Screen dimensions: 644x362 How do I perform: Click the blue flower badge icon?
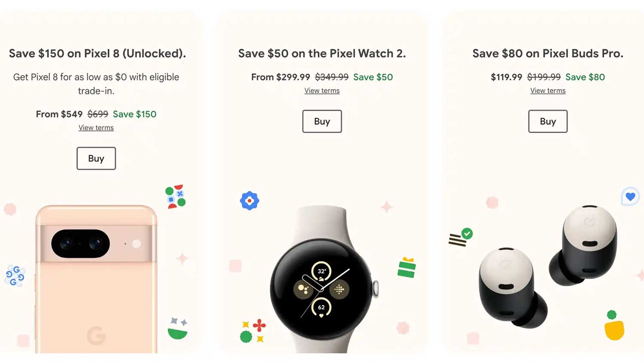coord(249,201)
